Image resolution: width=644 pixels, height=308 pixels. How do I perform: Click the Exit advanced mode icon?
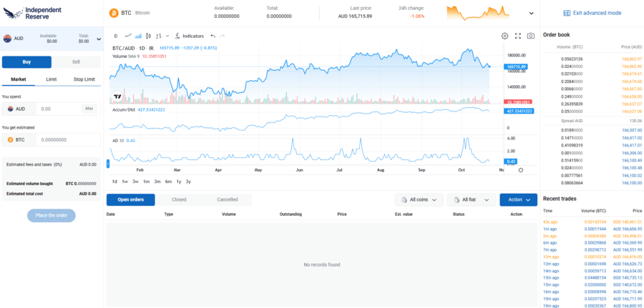567,13
